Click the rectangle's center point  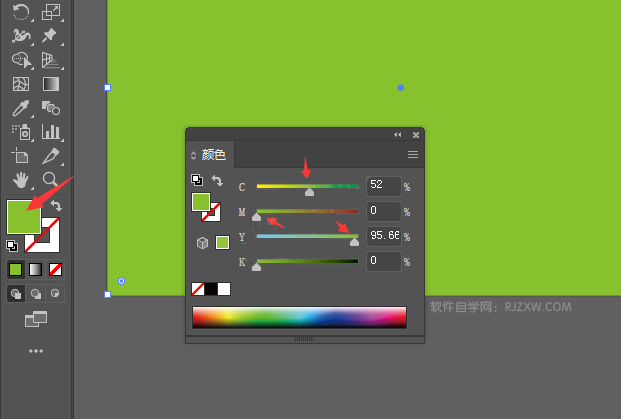click(x=401, y=88)
